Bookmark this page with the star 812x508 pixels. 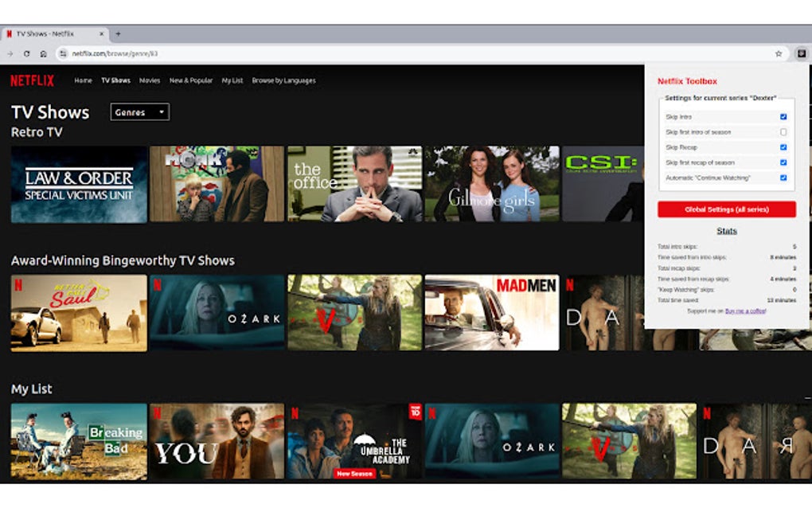coord(779,53)
